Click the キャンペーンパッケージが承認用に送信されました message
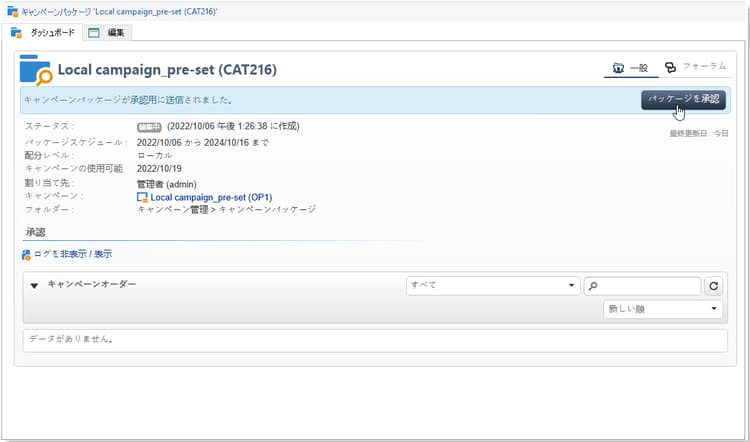This screenshot has width=750, height=442. (x=129, y=100)
